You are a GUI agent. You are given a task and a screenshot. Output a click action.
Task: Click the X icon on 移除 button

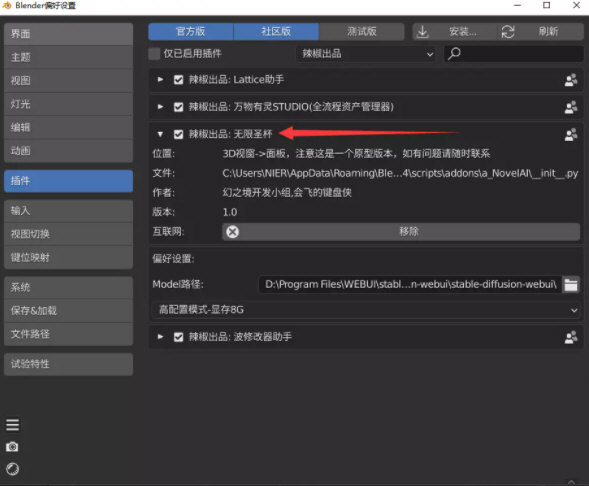[233, 232]
